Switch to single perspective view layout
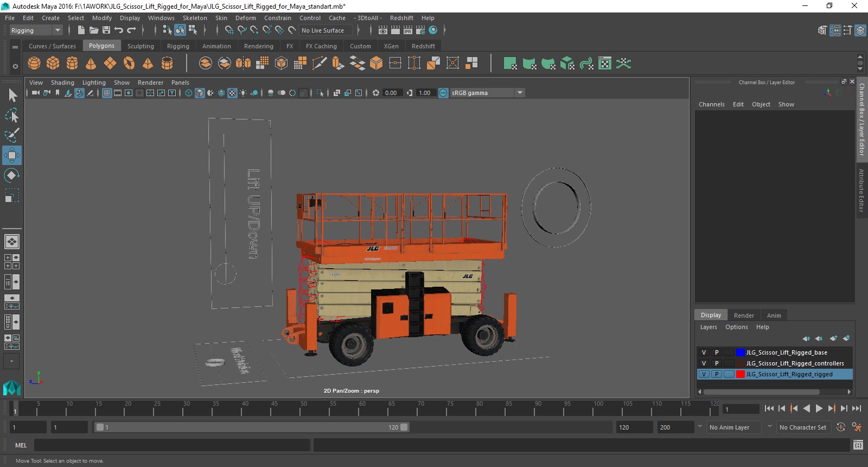The image size is (868, 467). [12, 241]
